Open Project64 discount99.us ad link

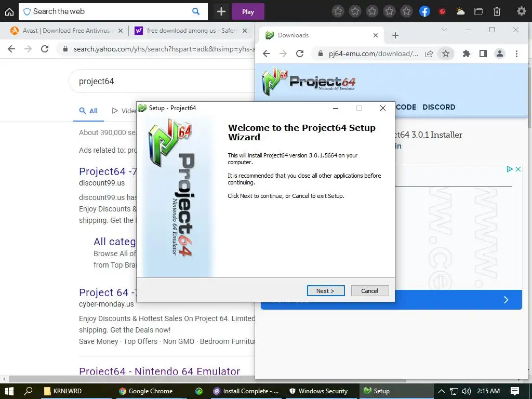point(108,171)
